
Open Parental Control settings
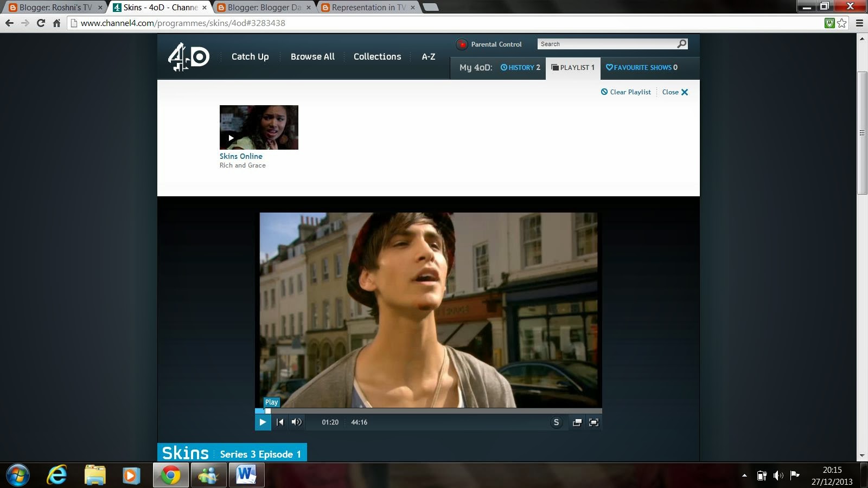pyautogui.click(x=489, y=44)
